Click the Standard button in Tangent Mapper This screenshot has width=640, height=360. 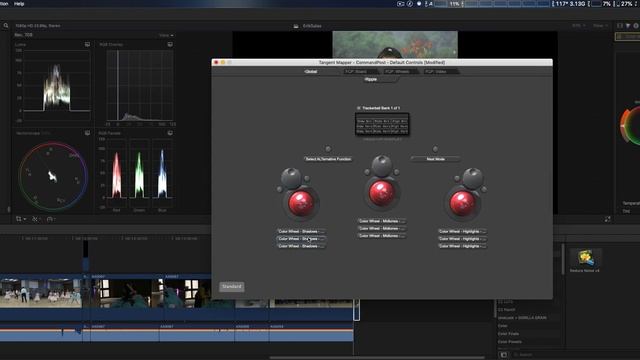232,287
